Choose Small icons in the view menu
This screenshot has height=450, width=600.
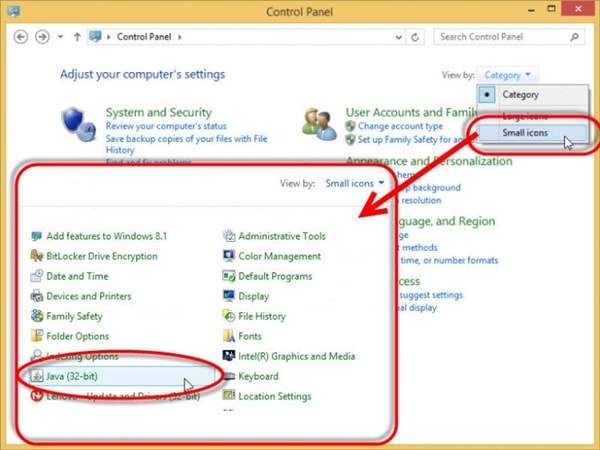tap(525, 133)
